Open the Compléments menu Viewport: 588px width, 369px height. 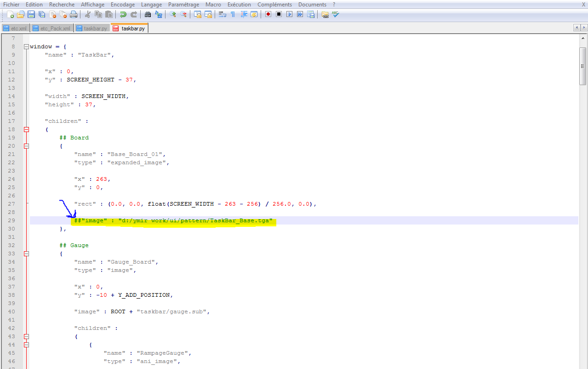point(274,5)
